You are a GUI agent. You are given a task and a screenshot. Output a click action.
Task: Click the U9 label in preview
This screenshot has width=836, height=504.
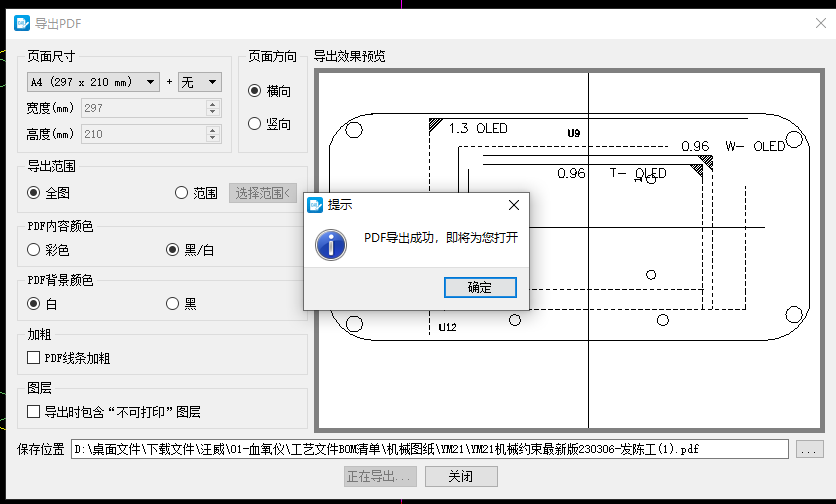(574, 133)
